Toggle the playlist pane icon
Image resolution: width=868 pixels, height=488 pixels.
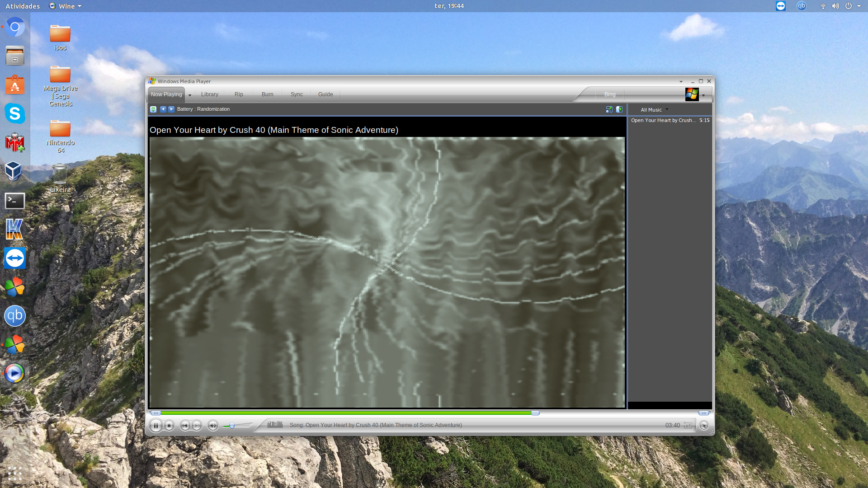tap(619, 109)
